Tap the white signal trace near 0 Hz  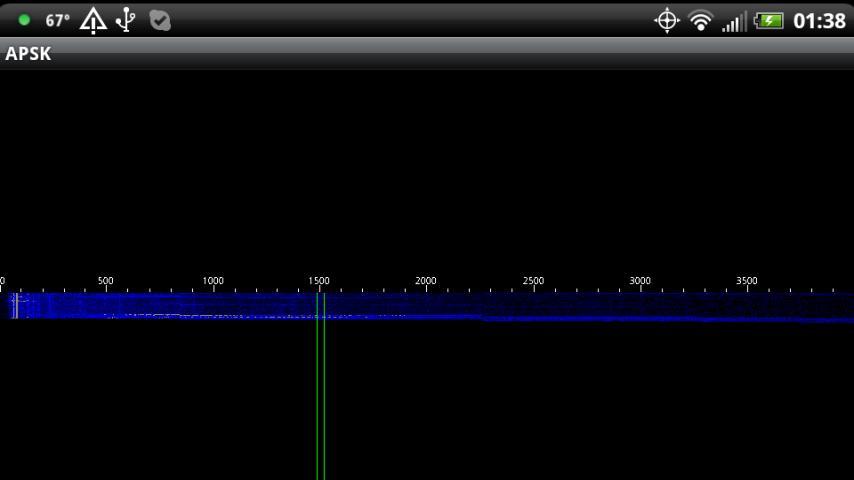click(x=15, y=306)
